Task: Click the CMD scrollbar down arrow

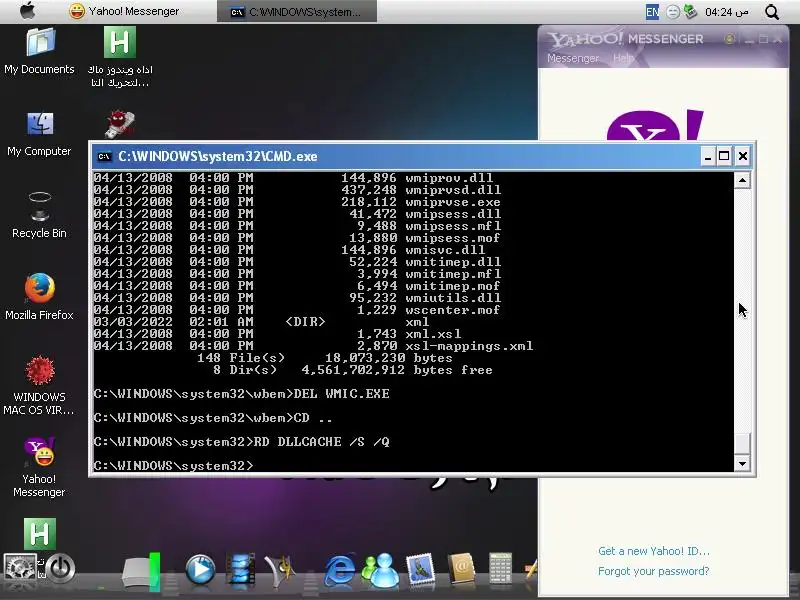Action: (x=742, y=463)
